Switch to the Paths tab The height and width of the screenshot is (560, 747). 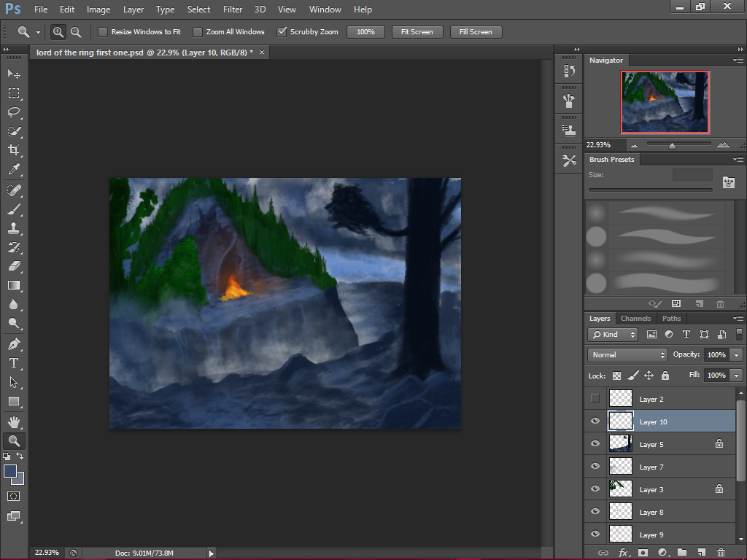tap(671, 318)
